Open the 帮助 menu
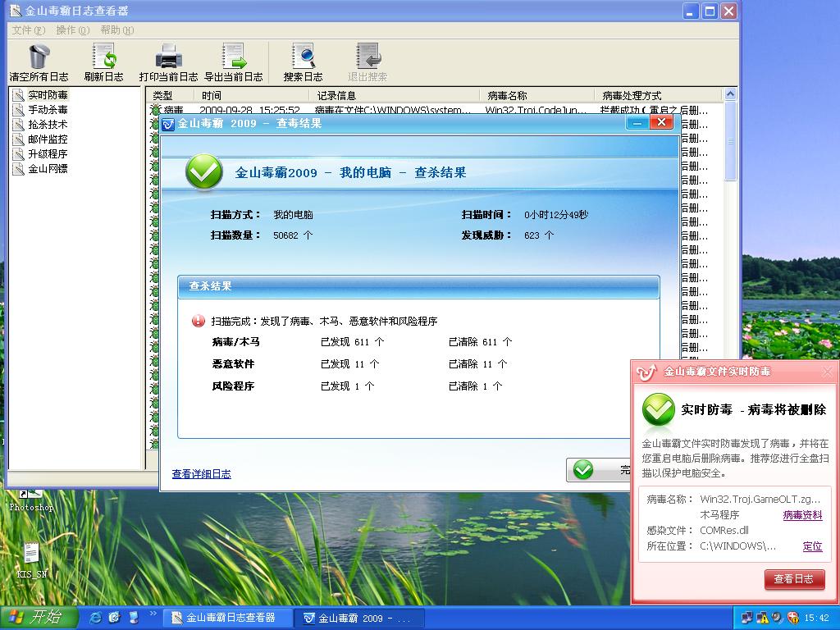The height and width of the screenshot is (630, 840). 116,30
